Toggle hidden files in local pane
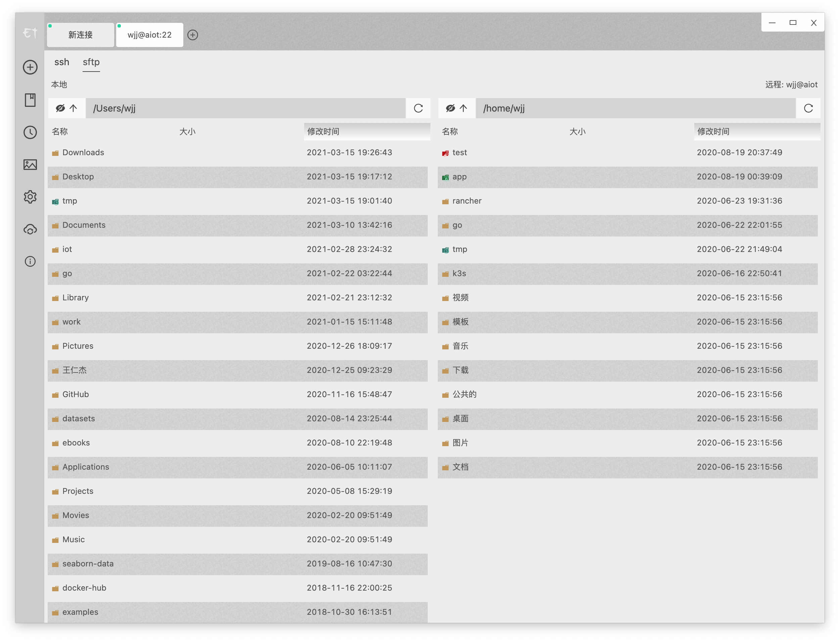Screen dimensions: 840x641 60,109
